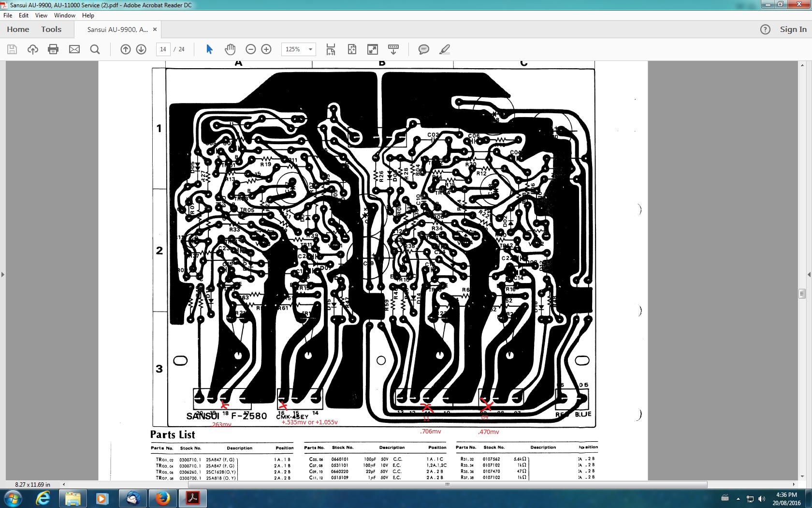Activate the Hand pan tool
The height and width of the screenshot is (508, 812).
(x=230, y=49)
